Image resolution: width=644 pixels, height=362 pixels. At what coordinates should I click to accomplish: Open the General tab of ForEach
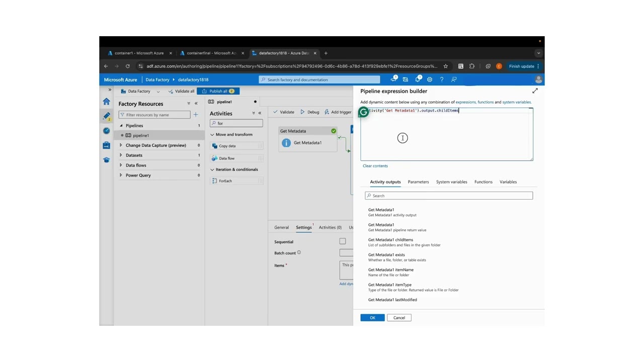click(281, 227)
